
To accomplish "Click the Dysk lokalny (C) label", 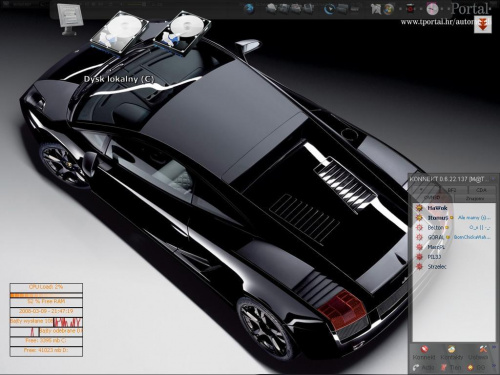I will 119,79.
